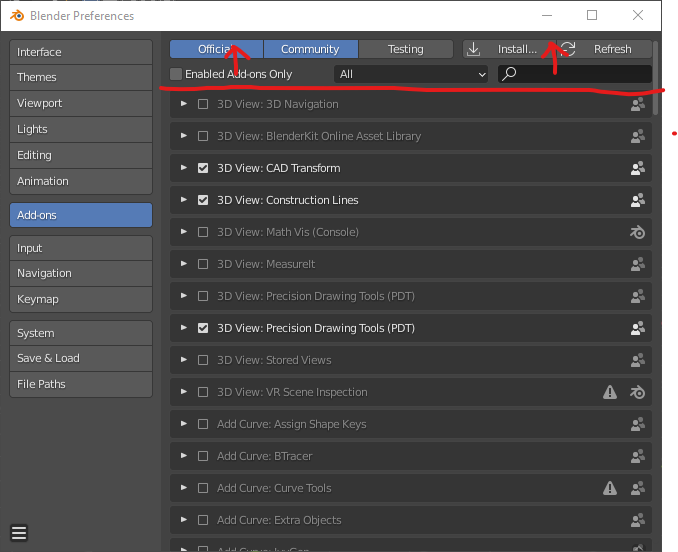Expand Construction Lines add-on details
This screenshot has width=678, height=552.
[x=184, y=200]
